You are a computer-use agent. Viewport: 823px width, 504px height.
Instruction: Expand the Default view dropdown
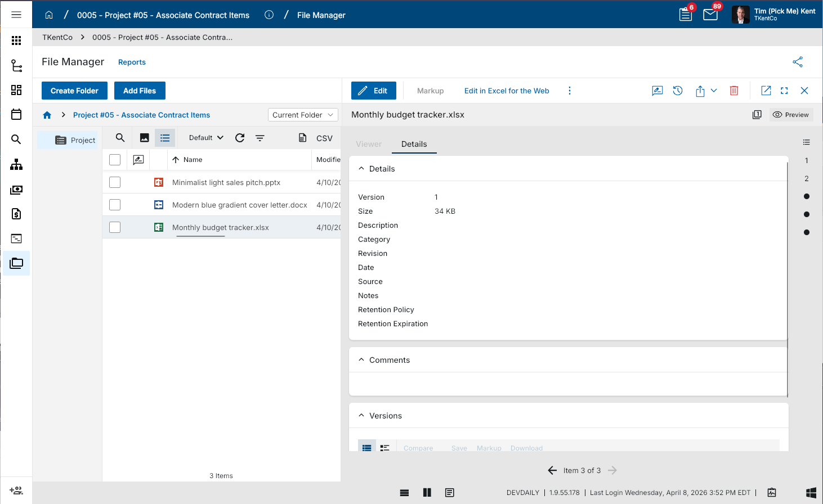click(206, 138)
